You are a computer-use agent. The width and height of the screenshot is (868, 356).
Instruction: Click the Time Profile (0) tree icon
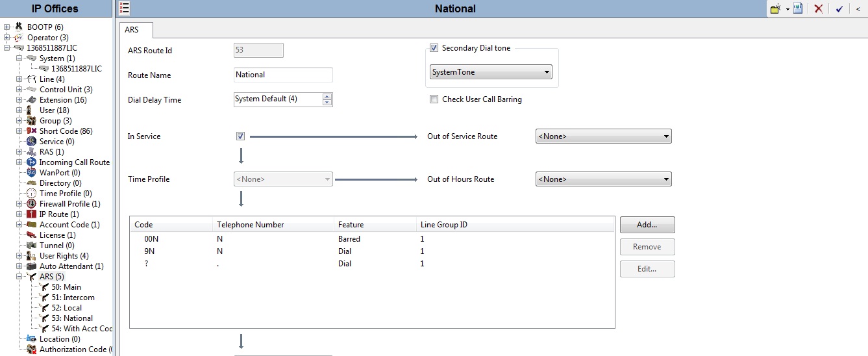click(31, 194)
